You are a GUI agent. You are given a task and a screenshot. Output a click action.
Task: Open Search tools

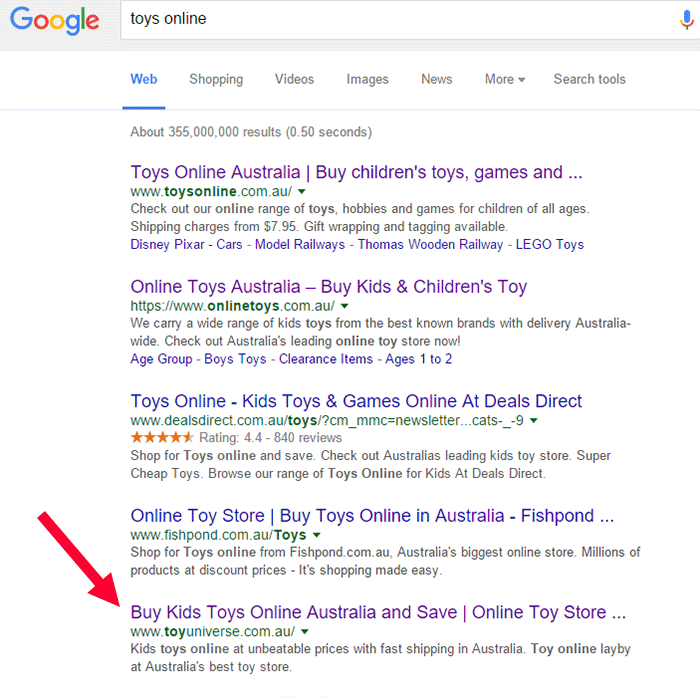tap(589, 79)
